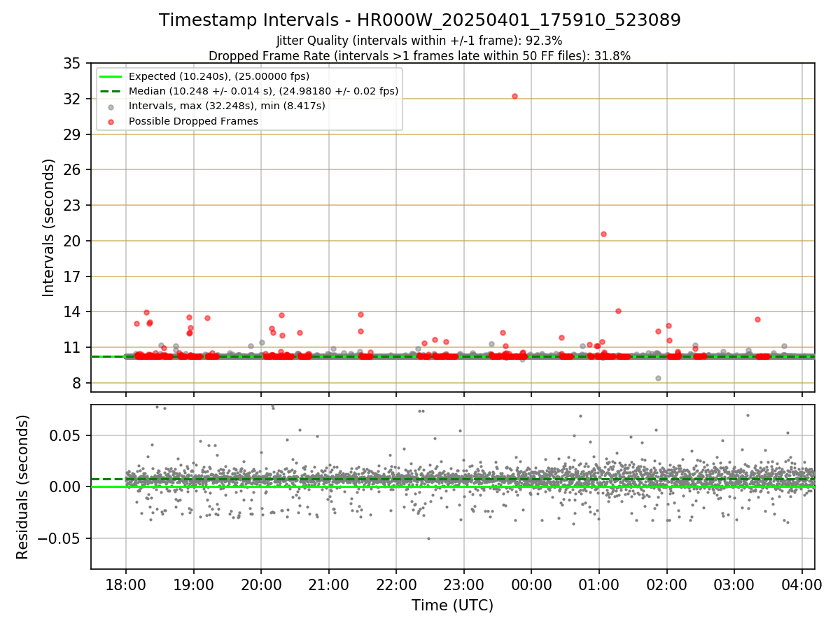Click the gray minimum point near 8.4 seconds
The width and height of the screenshot is (840, 630).
658,378
